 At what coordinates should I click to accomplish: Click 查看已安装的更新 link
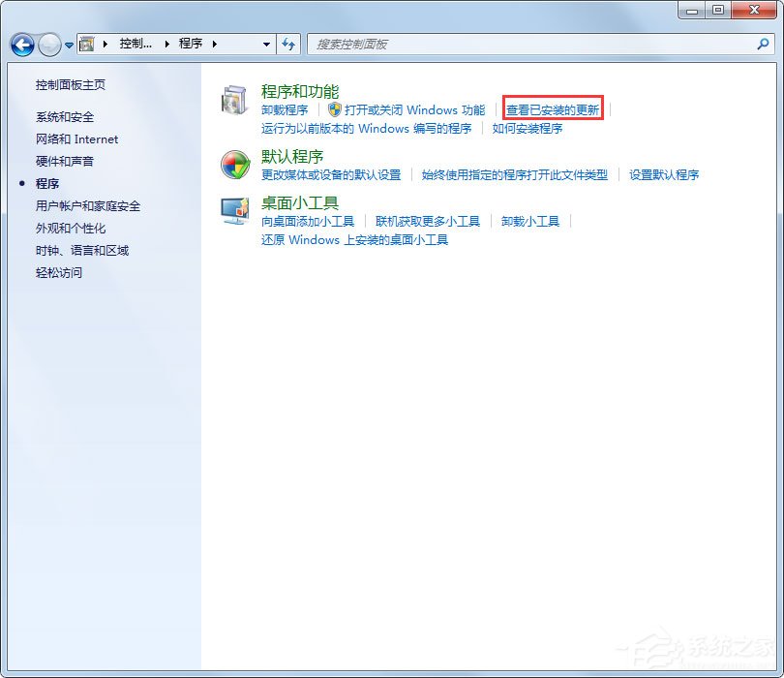tap(553, 109)
